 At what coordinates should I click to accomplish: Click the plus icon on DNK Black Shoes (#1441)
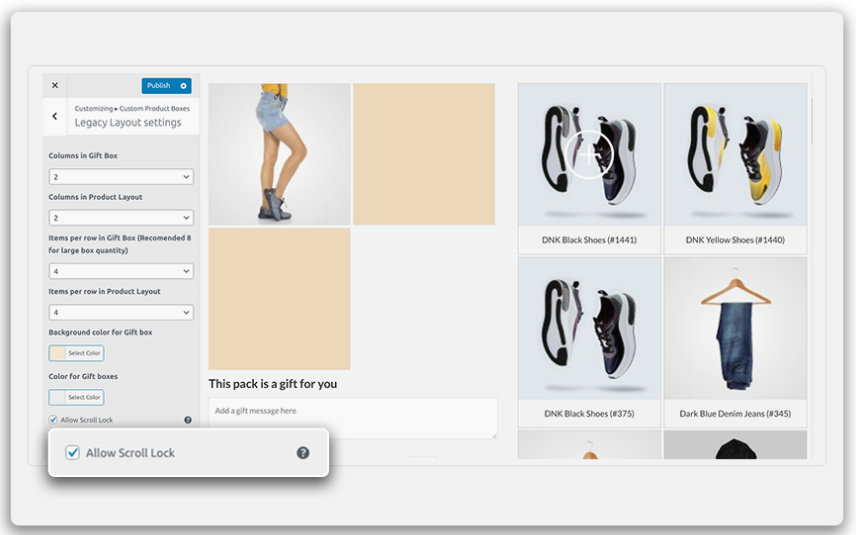(x=588, y=155)
